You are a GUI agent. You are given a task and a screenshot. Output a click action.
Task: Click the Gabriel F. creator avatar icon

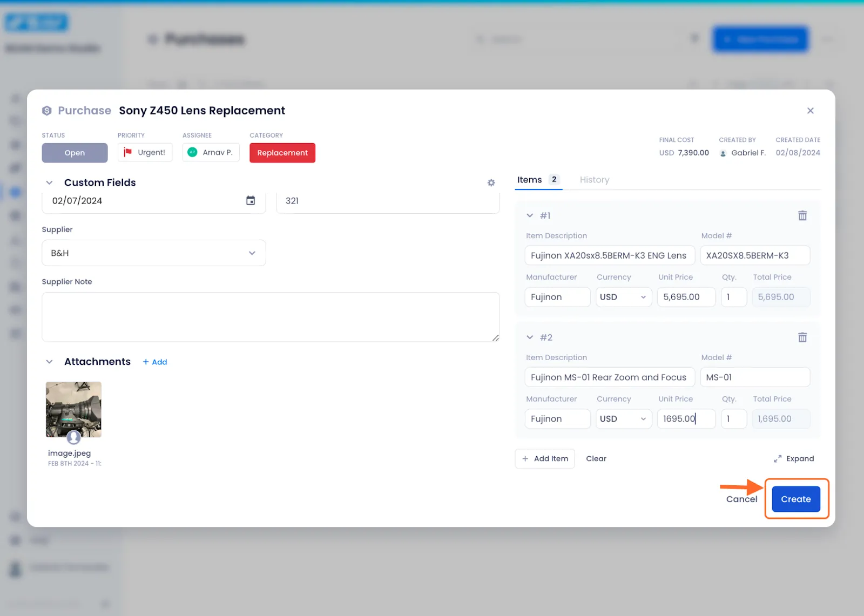pyautogui.click(x=723, y=154)
